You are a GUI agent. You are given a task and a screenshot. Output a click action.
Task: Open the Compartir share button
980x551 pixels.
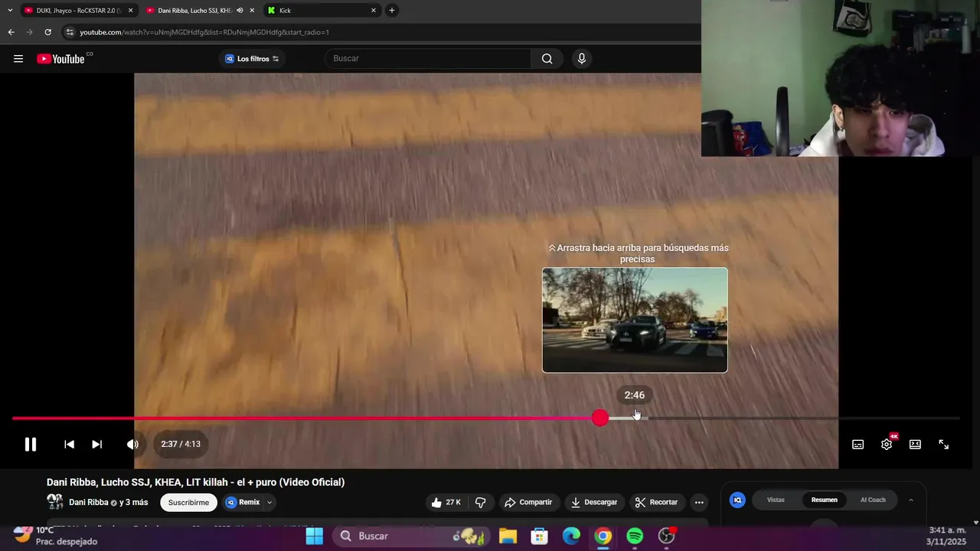(x=528, y=502)
